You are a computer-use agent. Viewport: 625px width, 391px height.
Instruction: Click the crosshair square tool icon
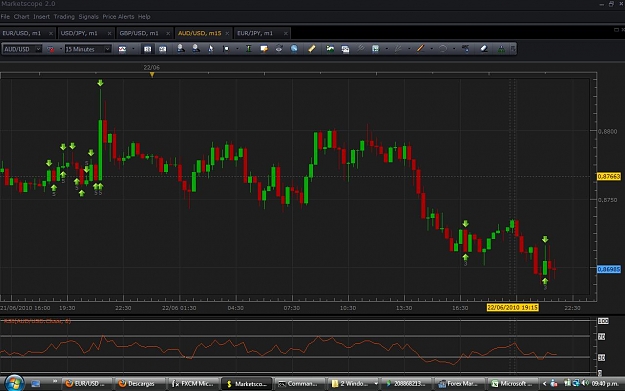click(x=226, y=49)
